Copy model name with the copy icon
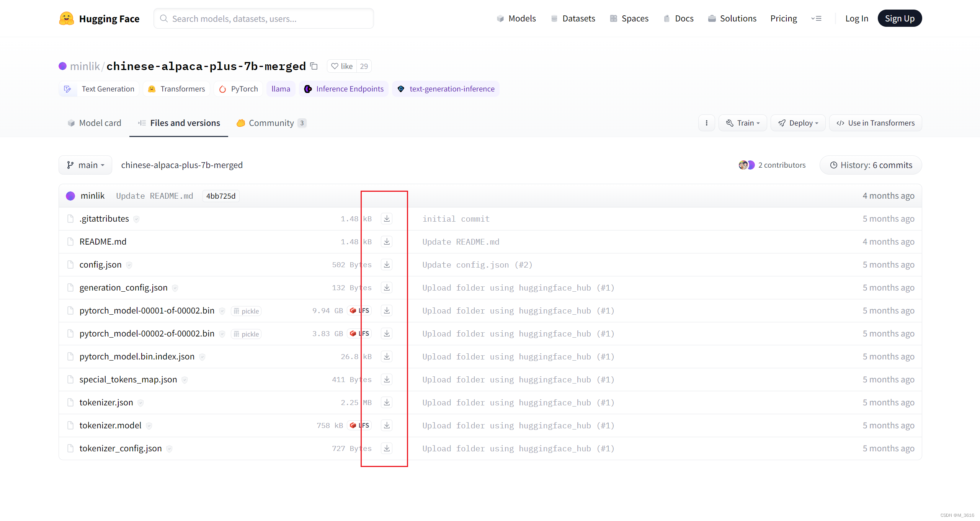 (314, 66)
